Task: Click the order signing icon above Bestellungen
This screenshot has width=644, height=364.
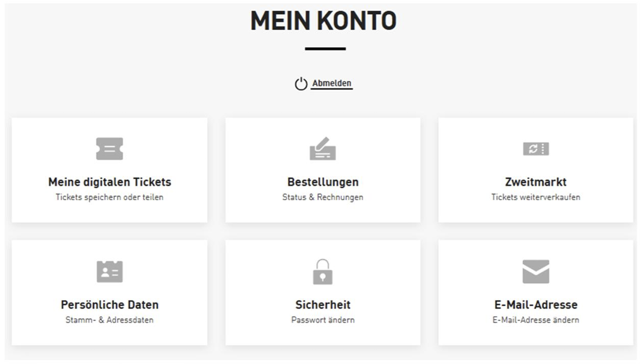Action: coord(323,149)
